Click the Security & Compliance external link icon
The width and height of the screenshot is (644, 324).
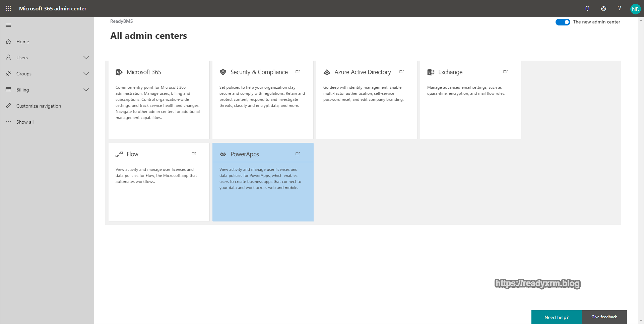(x=298, y=72)
